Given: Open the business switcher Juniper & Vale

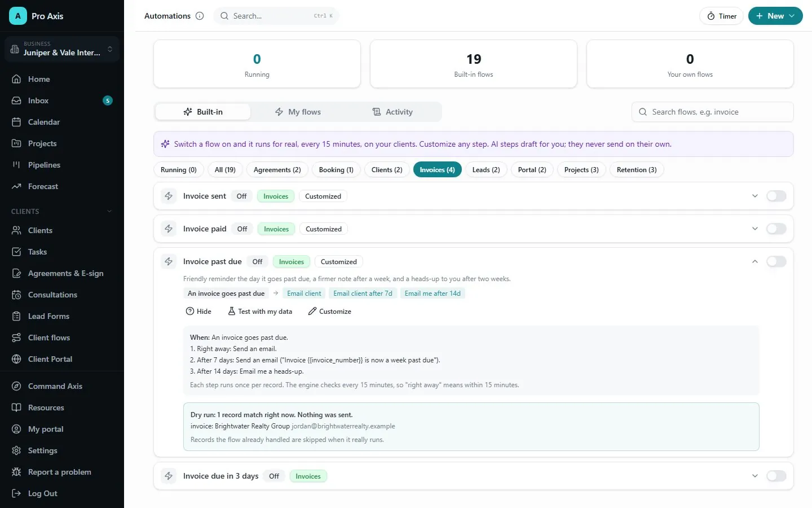Looking at the screenshot, I should click(62, 49).
